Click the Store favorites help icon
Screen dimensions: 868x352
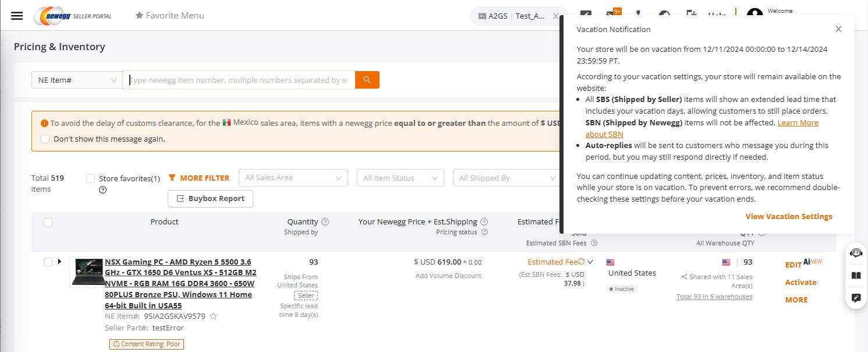103,189
